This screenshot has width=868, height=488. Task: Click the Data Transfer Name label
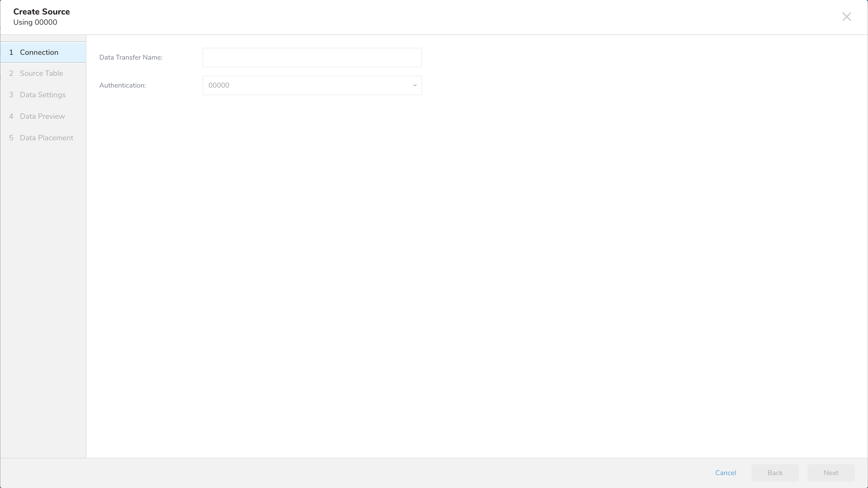pos(131,58)
